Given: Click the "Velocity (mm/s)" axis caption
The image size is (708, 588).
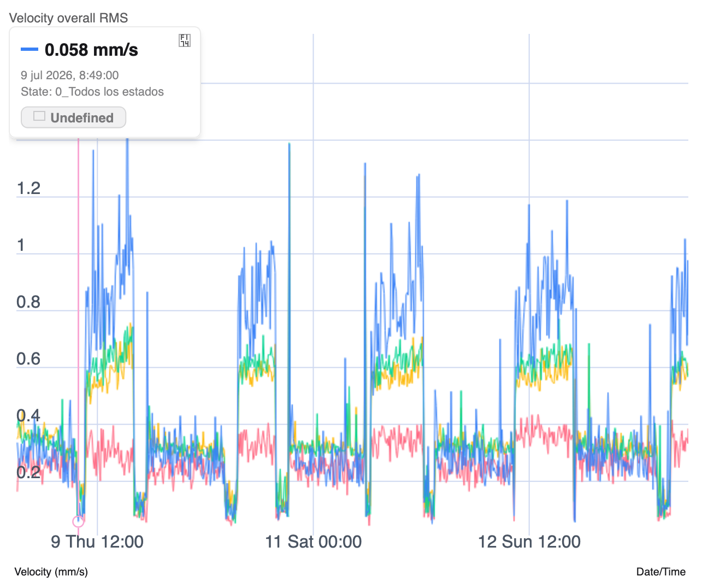Looking at the screenshot, I should [51, 572].
